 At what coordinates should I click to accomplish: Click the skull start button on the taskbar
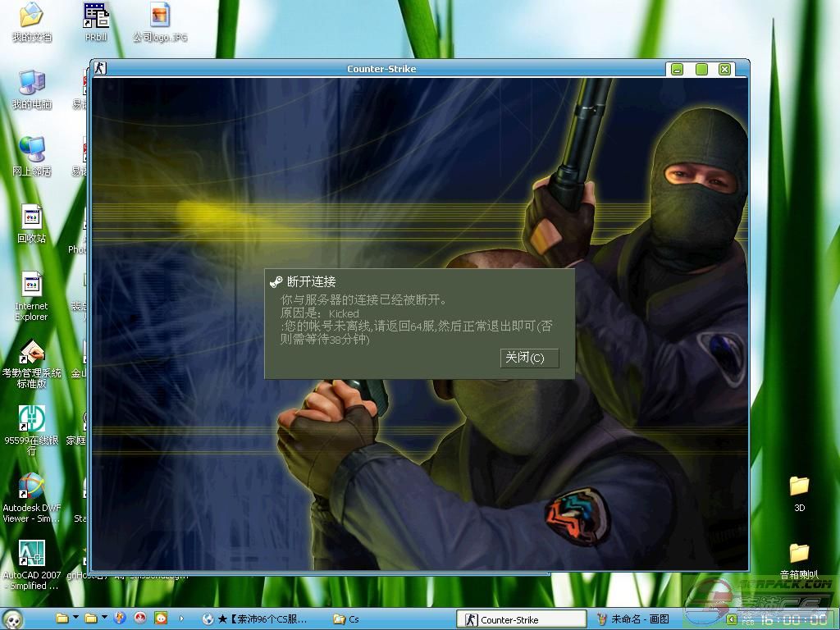[12, 619]
